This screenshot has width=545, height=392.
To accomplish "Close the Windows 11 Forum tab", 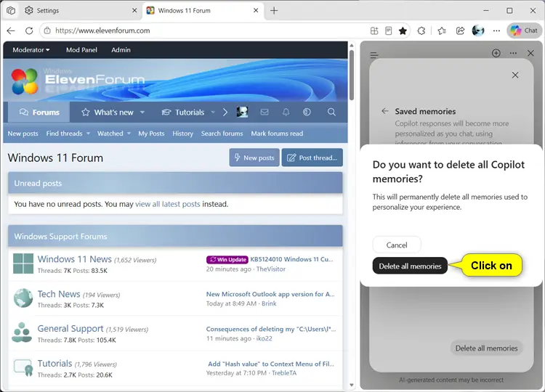I will coord(256,10).
